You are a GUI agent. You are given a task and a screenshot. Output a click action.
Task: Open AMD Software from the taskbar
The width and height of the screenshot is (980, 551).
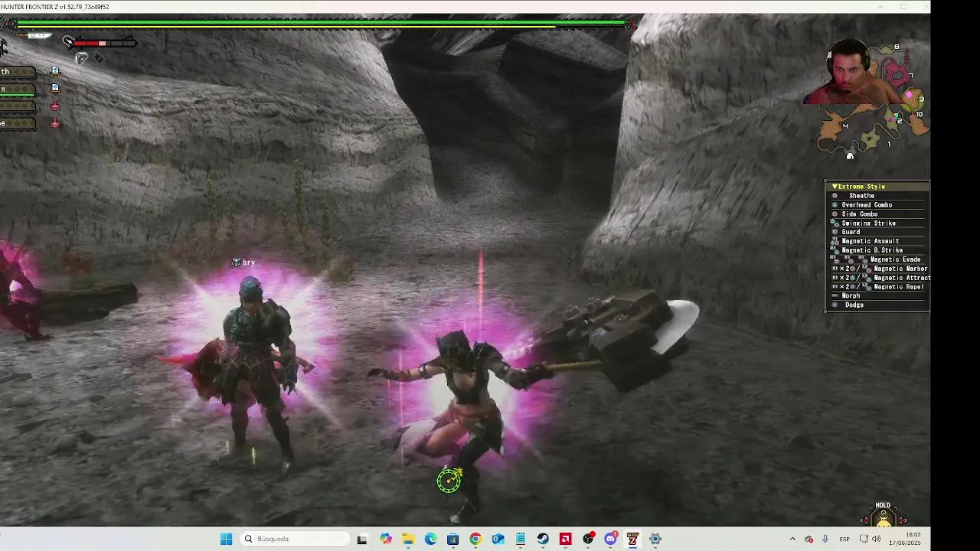pyautogui.click(x=566, y=539)
